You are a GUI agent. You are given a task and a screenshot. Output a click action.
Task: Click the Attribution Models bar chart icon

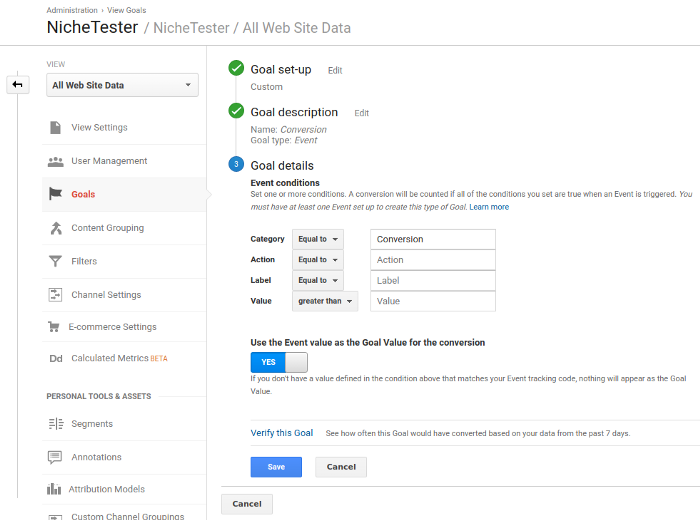pos(54,489)
